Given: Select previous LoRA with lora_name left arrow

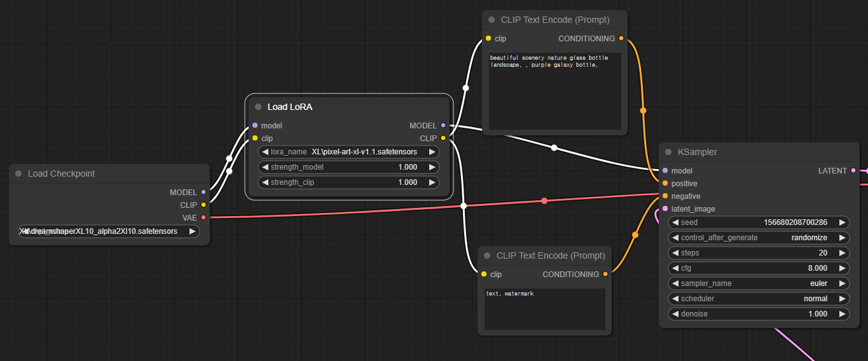Looking at the screenshot, I should (x=265, y=152).
